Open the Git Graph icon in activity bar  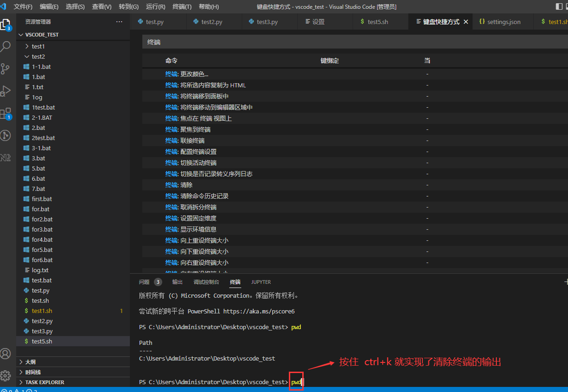(5, 135)
